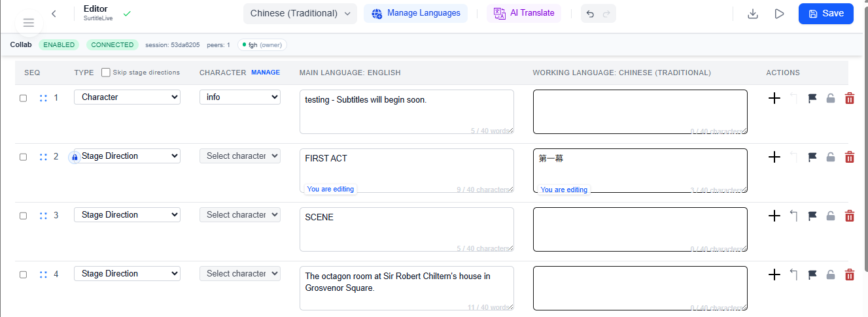Viewport: 868px width, 317px height.
Task: Click the undo arrow icon
Action: 590,14
